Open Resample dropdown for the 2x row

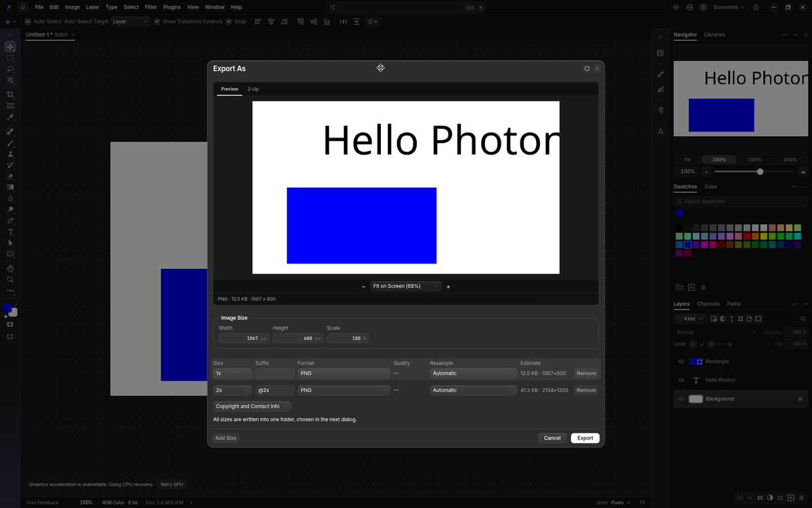[x=473, y=390]
